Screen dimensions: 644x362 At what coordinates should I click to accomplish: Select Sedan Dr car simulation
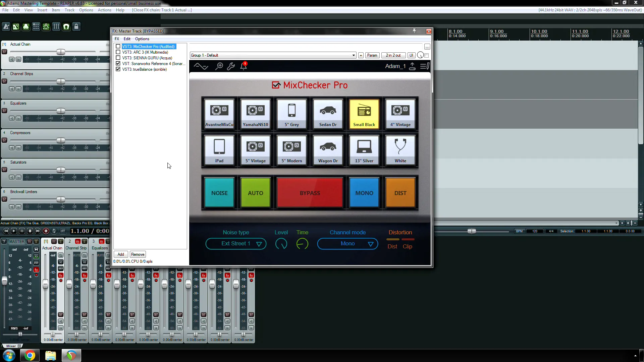pos(328,114)
